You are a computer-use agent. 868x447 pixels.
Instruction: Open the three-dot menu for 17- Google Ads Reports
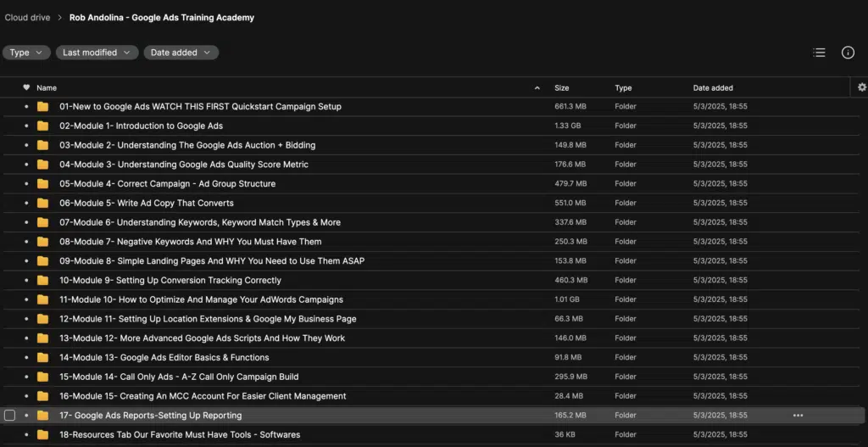point(798,416)
